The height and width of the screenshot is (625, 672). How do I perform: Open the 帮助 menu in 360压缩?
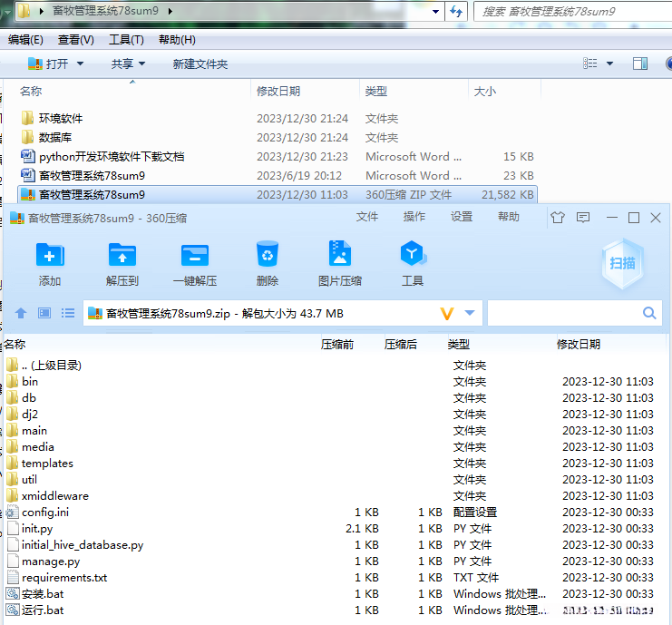508,217
